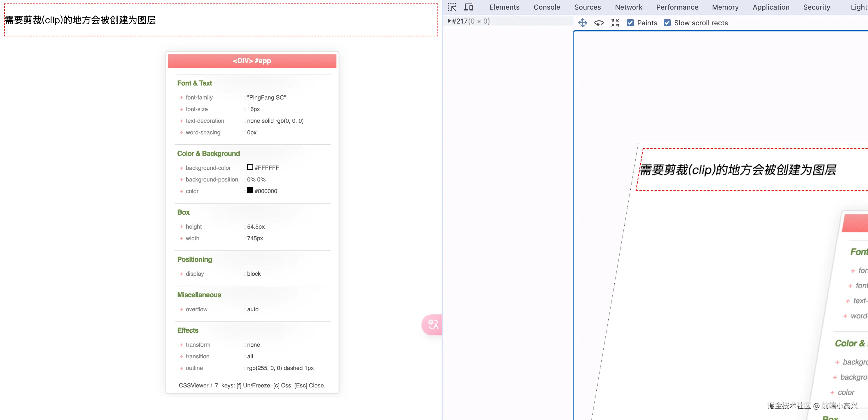This screenshot has height=420, width=868.
Task: Click plus icon beside overflow property
Action: [x=181, y=309]
